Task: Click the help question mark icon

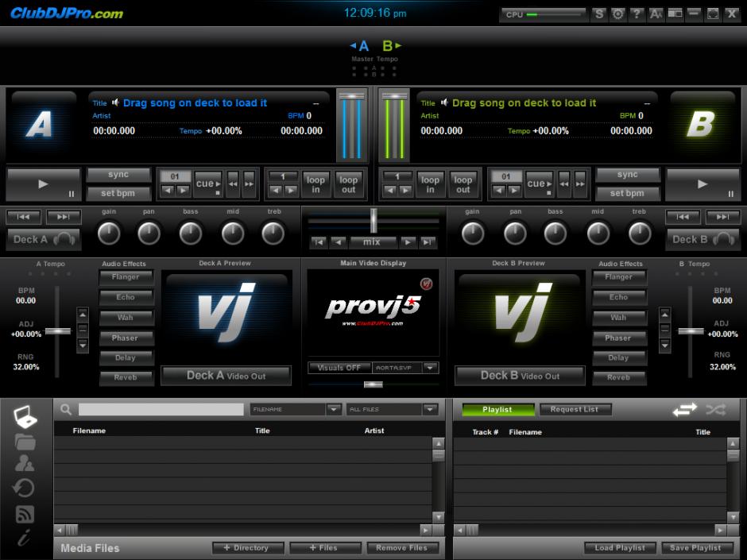Action: [x=637, y=14]
